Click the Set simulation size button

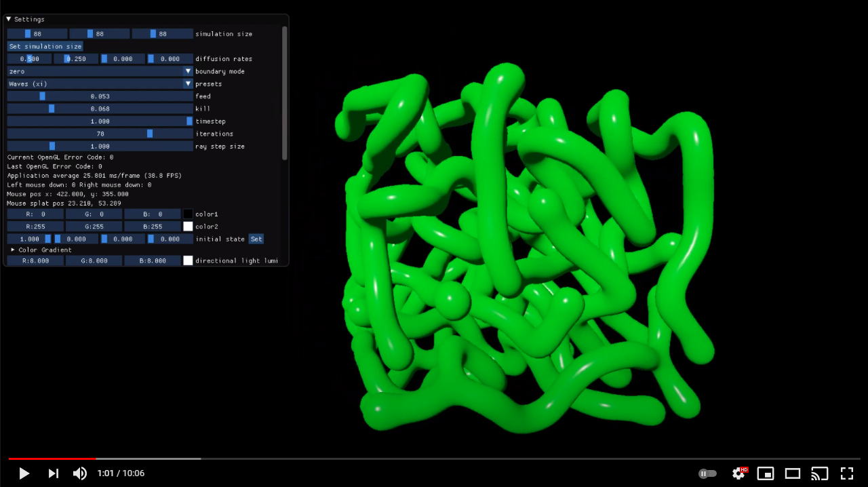(x=45, y=46)
